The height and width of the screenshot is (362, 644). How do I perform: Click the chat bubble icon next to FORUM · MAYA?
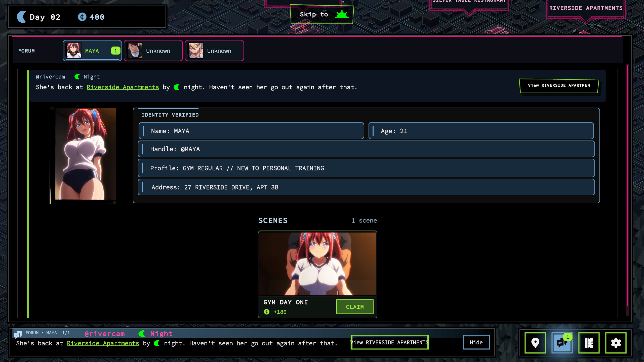[x=18, y=334]
